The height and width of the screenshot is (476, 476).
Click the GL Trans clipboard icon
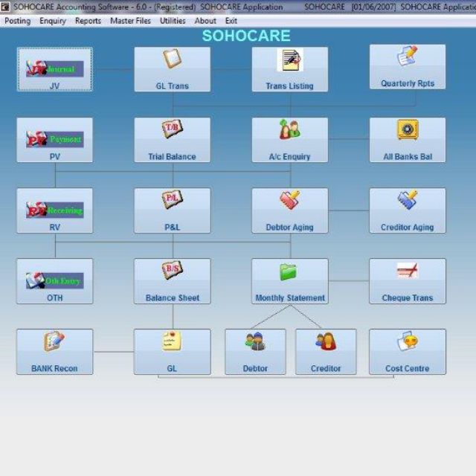[x=172, y=59]
